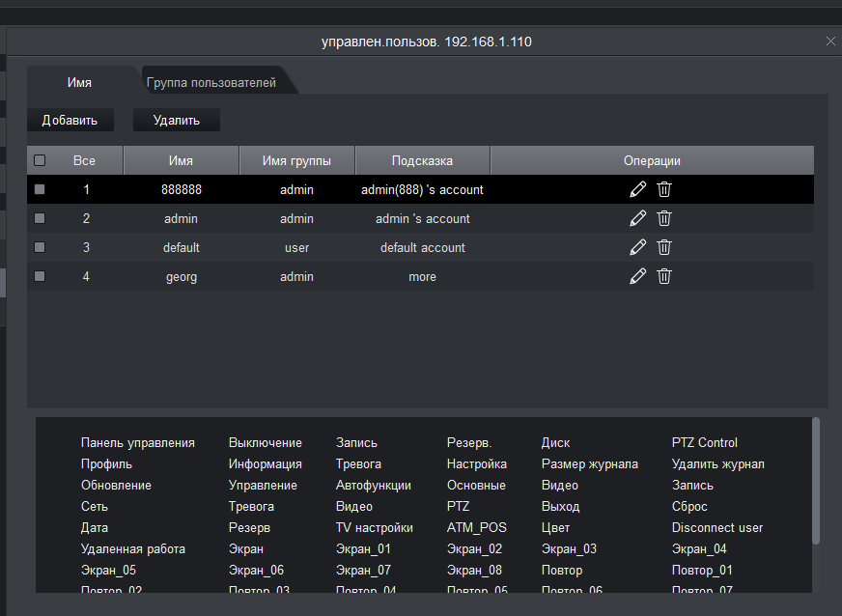Delete user 888888 with trash icon
842x616 pixels.
(664, 189)
